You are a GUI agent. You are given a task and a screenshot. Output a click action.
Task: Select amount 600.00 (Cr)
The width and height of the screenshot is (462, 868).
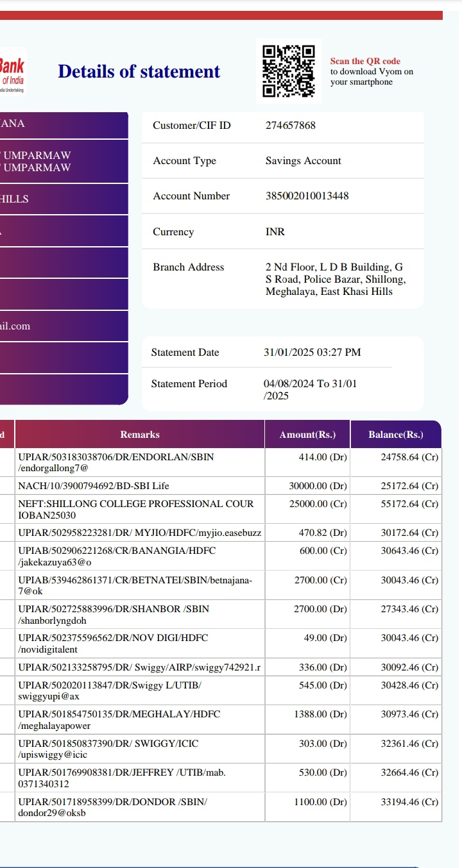[x=323, y=551]
